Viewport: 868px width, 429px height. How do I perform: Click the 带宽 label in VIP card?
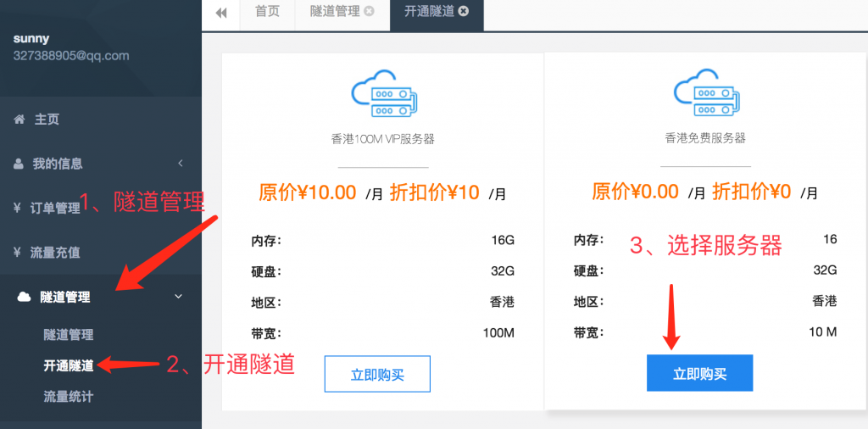click(x=266, y=333)
